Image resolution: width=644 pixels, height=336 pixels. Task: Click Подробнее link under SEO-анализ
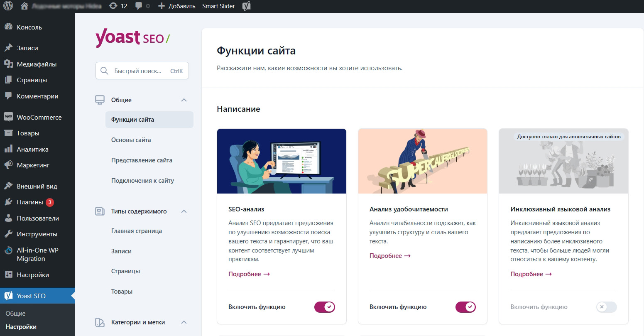(x=249, y=274)
